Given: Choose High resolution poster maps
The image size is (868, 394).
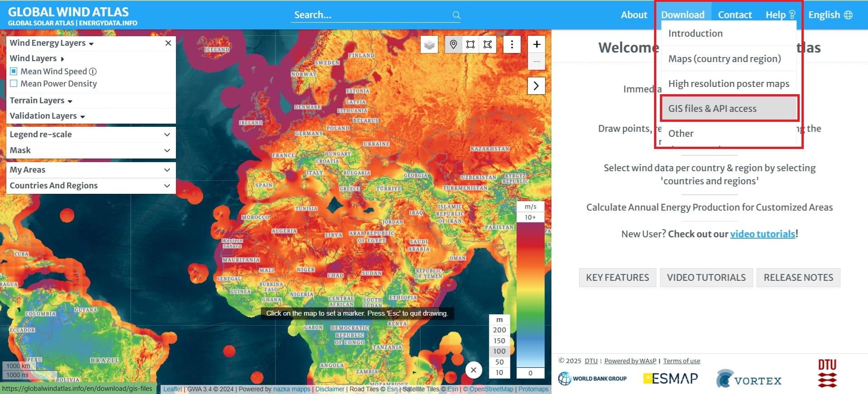Looking at the screenshot, I should pos(729,84).
